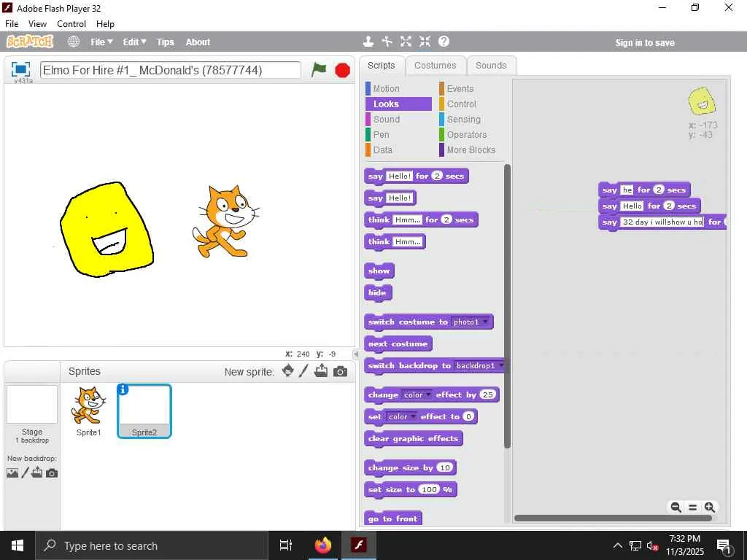Open costume dropdown showing photo1
The height and width of the screenshot is (560, 747).
point(471,322)
